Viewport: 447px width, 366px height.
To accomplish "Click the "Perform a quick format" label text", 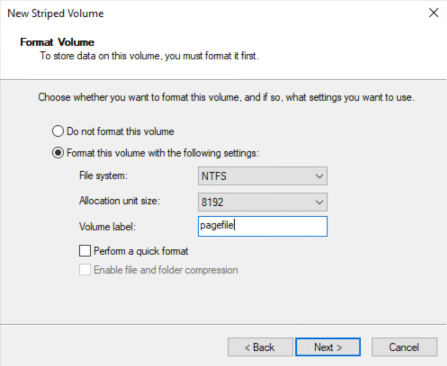I will point(141,251).
